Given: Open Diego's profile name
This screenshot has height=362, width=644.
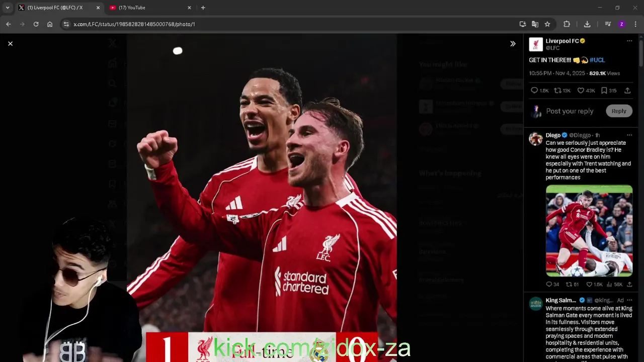Looking at the screenshot, I should tap(553, 135).
